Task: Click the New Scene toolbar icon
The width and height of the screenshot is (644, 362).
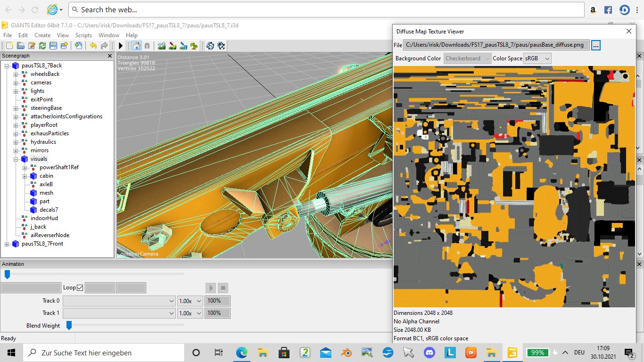Action: coord(9,46)
